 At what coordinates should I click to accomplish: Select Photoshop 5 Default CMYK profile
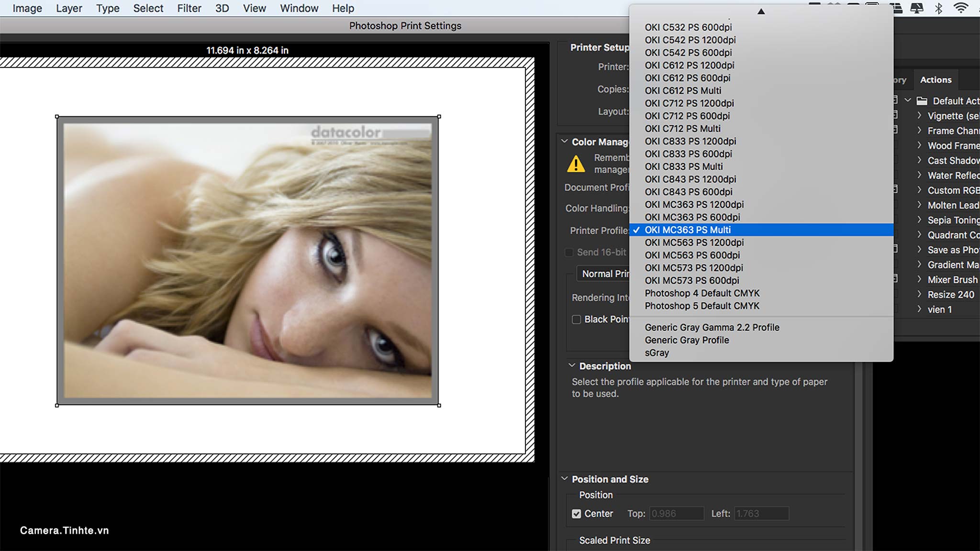pos(761,306)
